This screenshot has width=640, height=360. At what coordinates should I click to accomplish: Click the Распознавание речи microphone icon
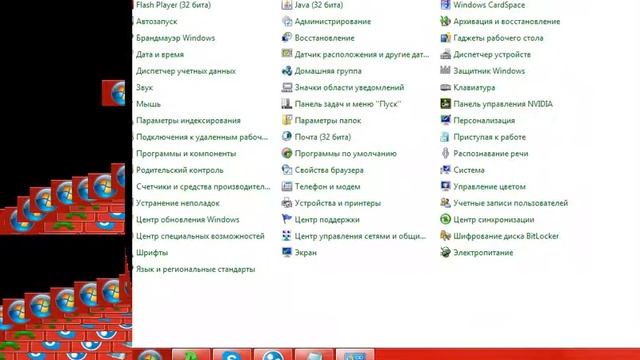[445, 153]
